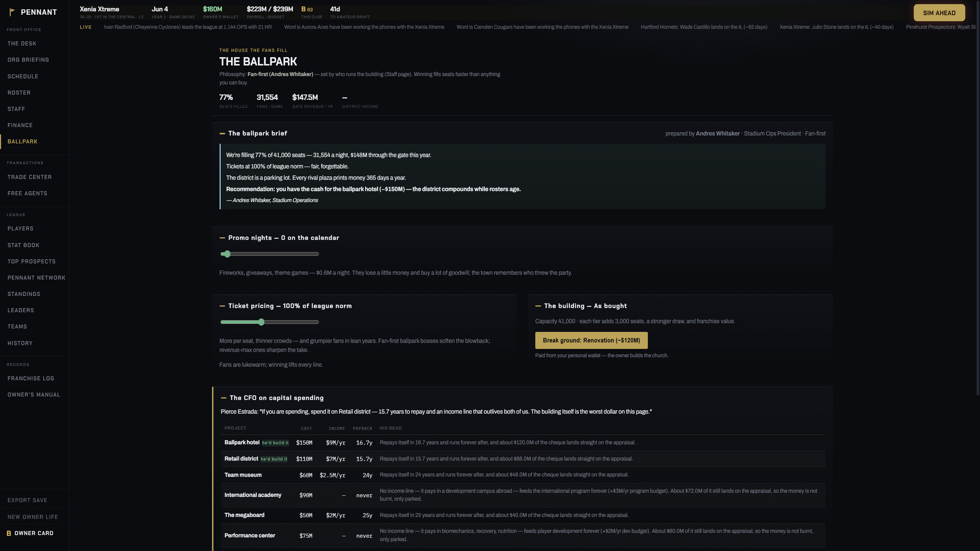Click the Pennant flag logo icon
The image size is (980, 551).
[12, 12]
